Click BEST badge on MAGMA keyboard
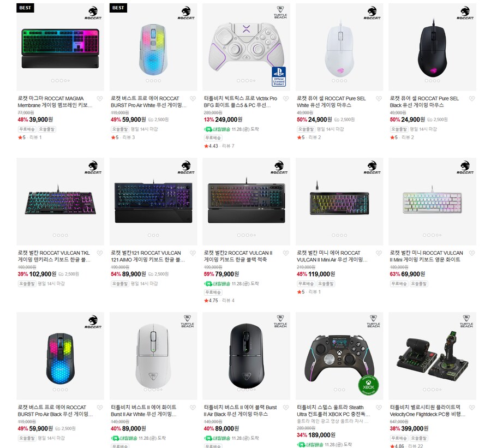The width and height of the screenshot is (491, 448). 26,8
